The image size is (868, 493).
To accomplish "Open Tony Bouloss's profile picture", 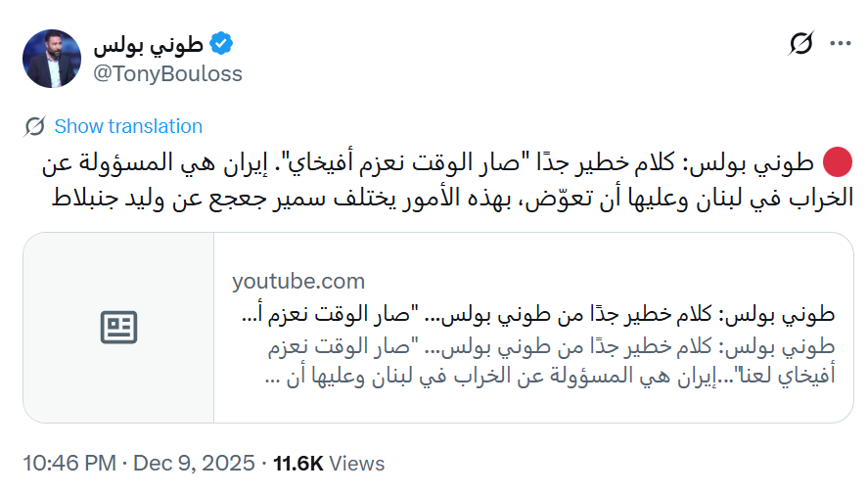I will click(x=51, y=58).
